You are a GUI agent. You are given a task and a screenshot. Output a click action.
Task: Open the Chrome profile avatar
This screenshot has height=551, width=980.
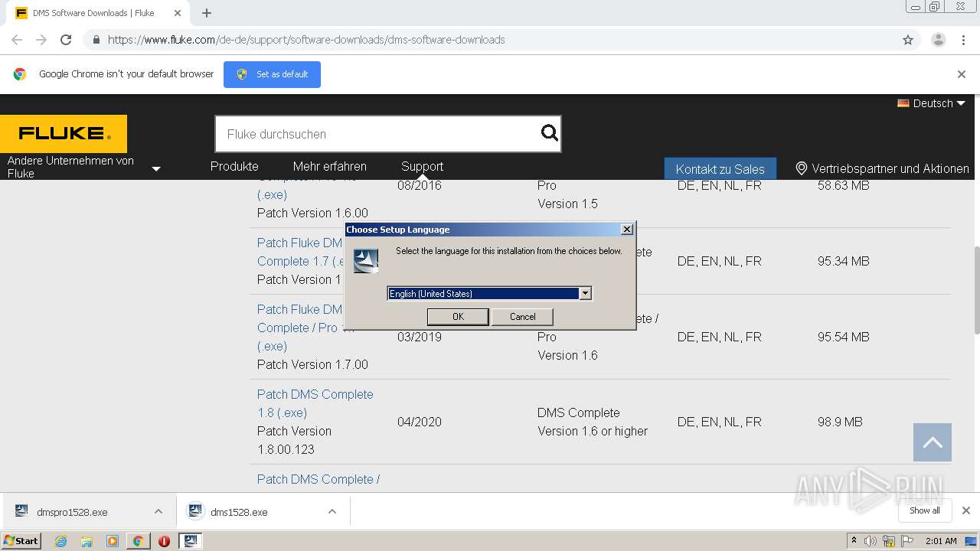[x=938, y=40]
